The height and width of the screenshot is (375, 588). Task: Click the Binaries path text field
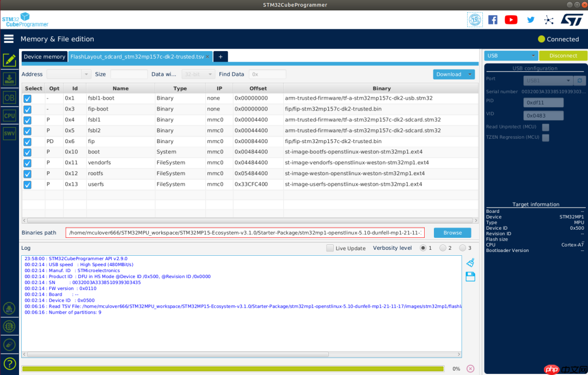coord(245,232)
